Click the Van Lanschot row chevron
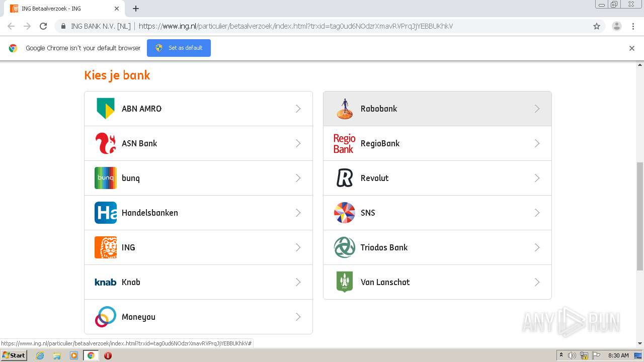Screen dimensions: 644x362 pos(537,282)
